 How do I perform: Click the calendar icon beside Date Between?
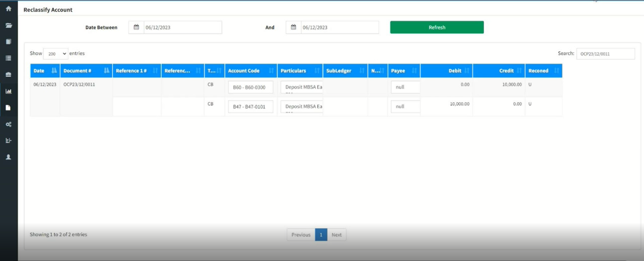coord(136,27)
